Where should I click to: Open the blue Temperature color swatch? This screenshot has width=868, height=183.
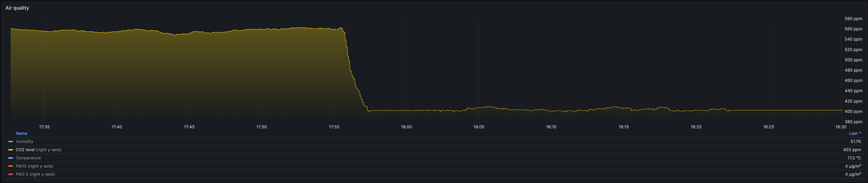click(x=10, y=158)
